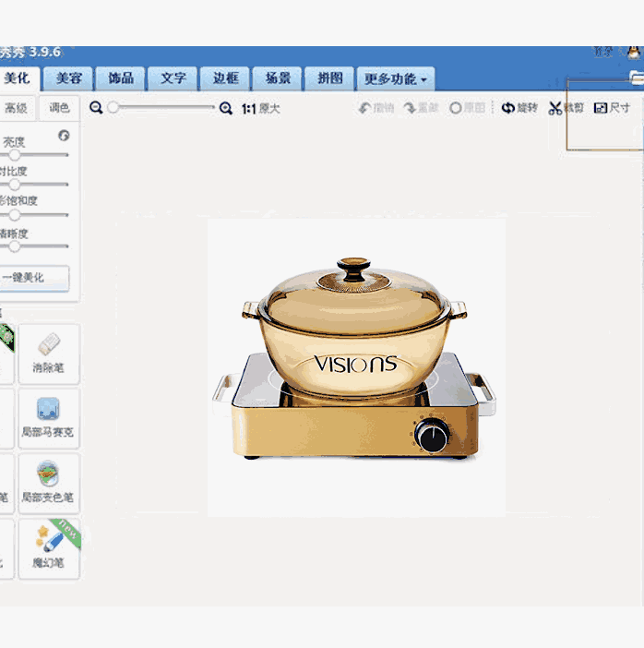Select the 局部马赛克 mosaic tool
This screenshot has width=644, height=648.
48,417
